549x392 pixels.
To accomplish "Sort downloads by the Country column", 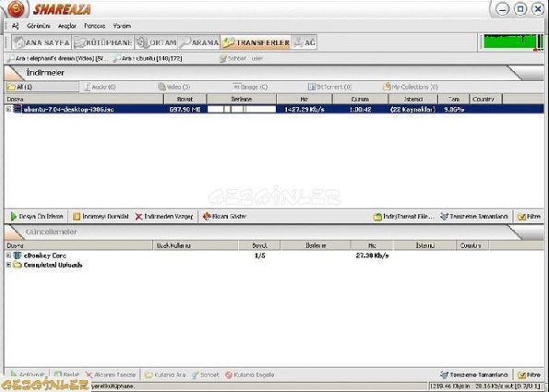I will (485, 99).
